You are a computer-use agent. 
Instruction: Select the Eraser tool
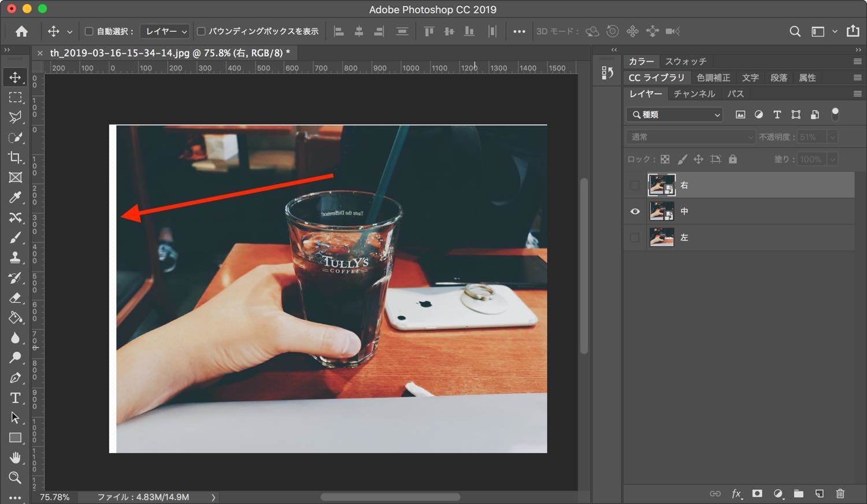16,298
